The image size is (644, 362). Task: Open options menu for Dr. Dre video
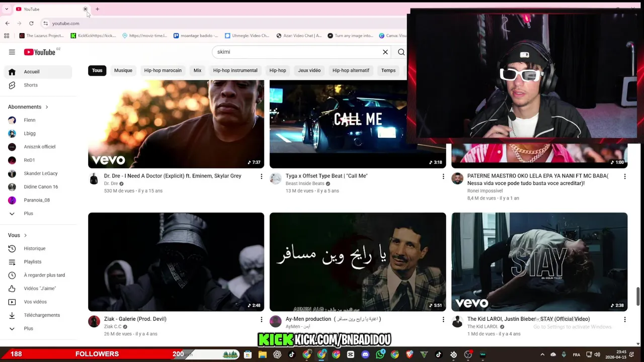[x=261, y=176]
